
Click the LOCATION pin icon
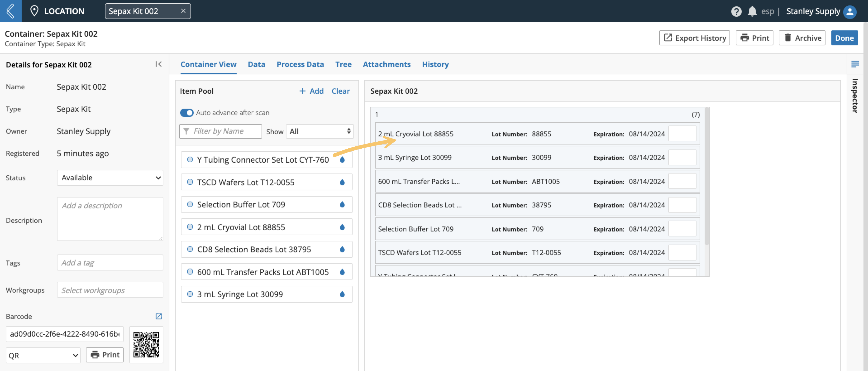tap(34, 11)
